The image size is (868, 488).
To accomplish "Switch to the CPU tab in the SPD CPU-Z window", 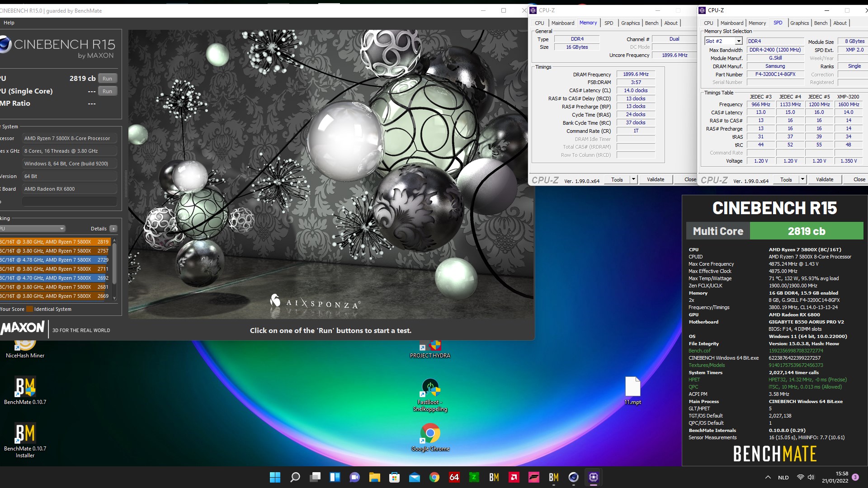I will tap(708, 23).
